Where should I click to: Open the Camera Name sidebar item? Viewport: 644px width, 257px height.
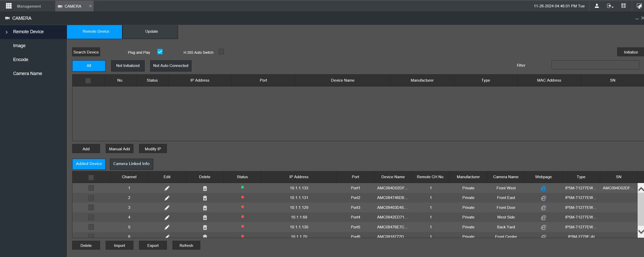tap(28, 74)
